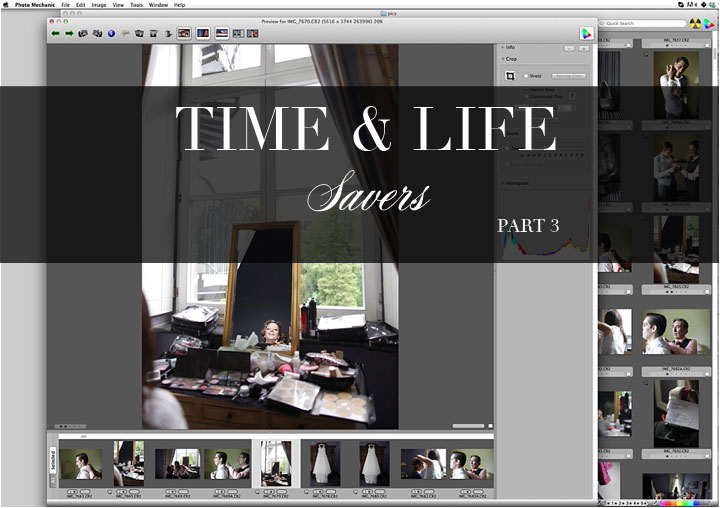Open image info with the blue 'i' icon
Image resolution: width=720 pixels, height=508 pixels.
pos(112,34)
